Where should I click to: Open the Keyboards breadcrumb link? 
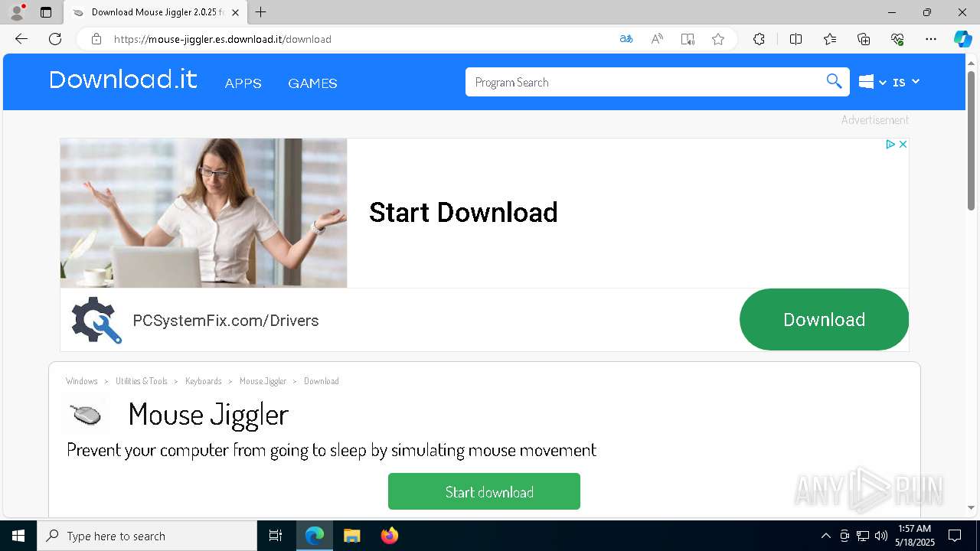coord(204,381)
